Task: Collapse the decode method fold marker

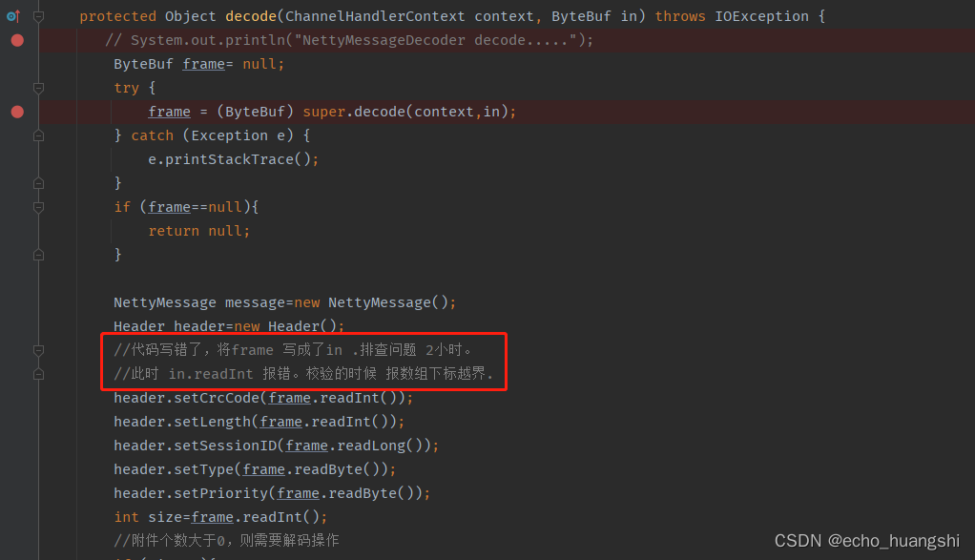Action: click(x=38, y=17)
